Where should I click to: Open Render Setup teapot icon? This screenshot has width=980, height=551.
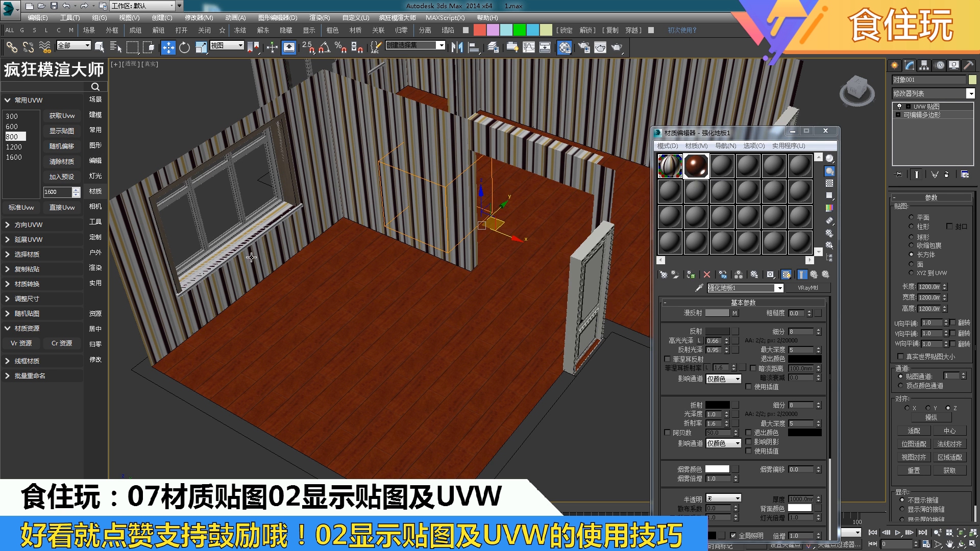coord(584,47)
